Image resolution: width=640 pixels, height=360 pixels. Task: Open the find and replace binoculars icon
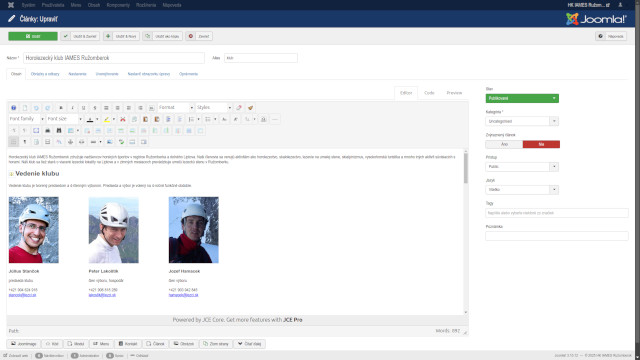click(59, 131)
